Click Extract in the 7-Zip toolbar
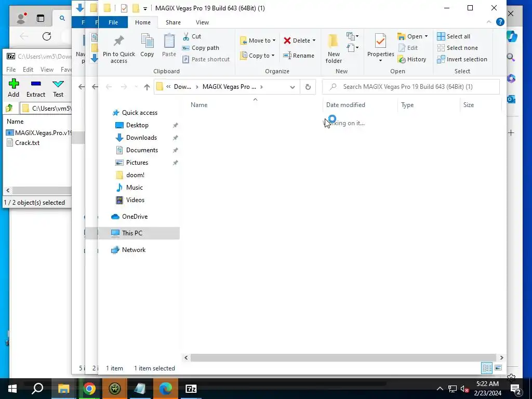Screen dimensions: 532x399 click(x=36, y=88)
